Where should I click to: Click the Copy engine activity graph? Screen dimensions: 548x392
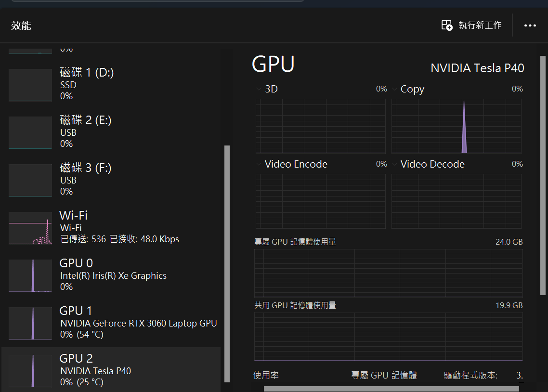tap(456, 126)
